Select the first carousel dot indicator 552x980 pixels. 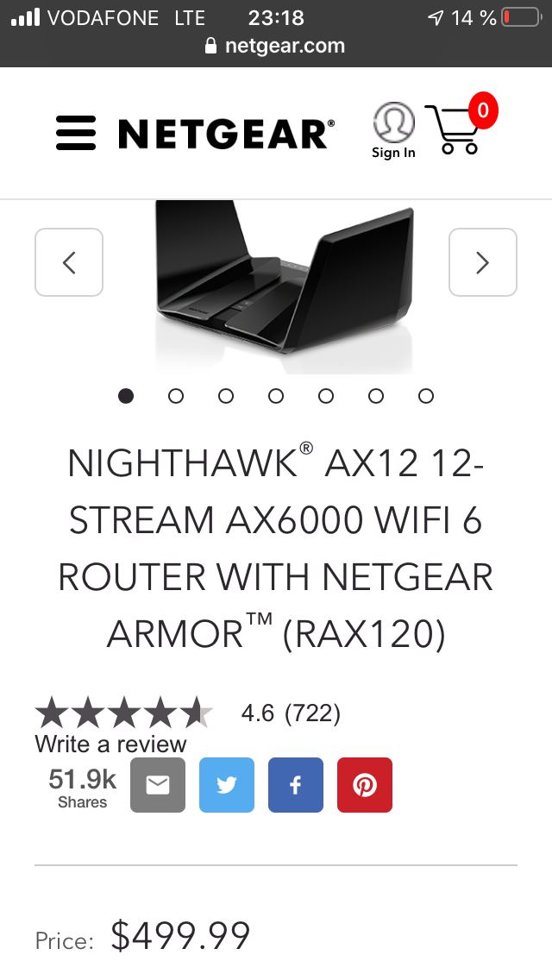pos(126,396)
